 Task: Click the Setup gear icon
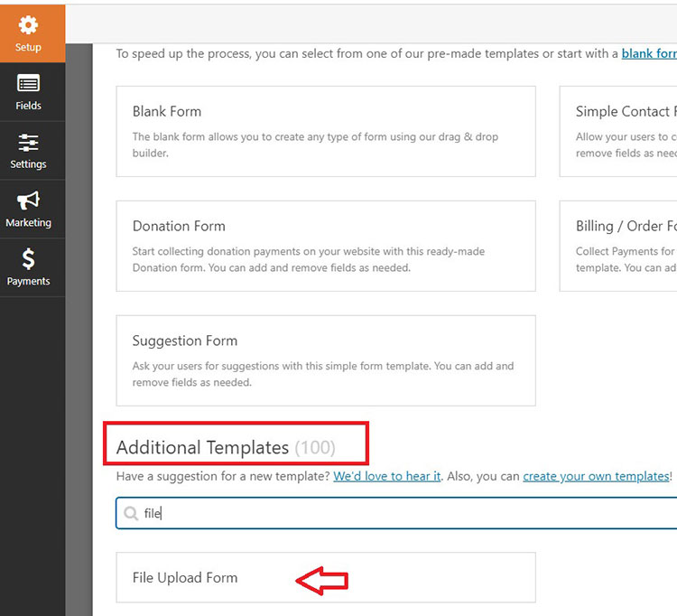pos(28,25)
